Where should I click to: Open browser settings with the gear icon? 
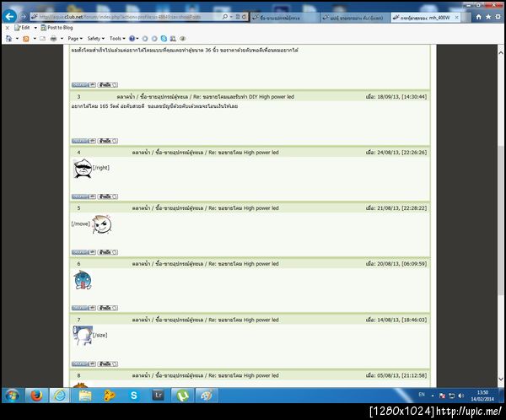498,17
